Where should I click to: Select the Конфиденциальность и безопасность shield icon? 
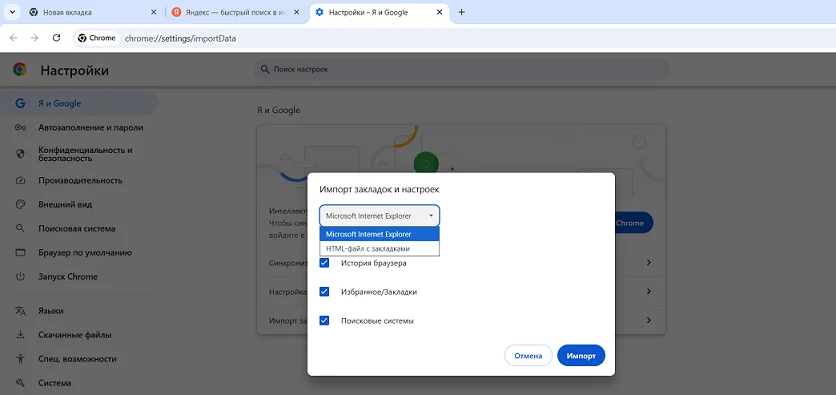pyautogui.click(x=20, y=154)
